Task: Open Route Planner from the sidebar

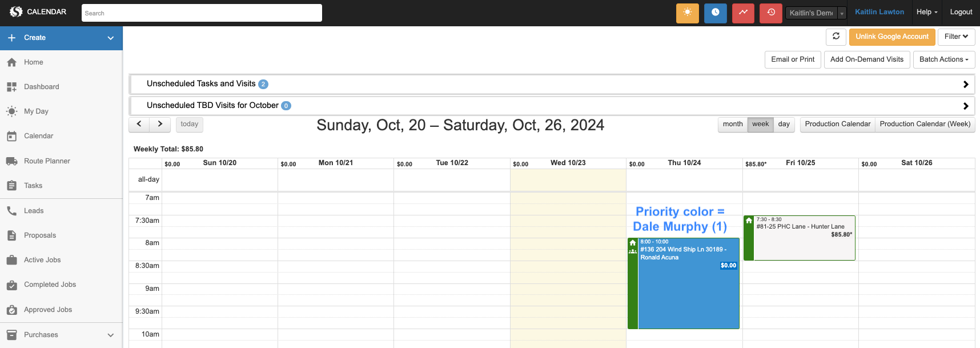Action: pos(47,161)
